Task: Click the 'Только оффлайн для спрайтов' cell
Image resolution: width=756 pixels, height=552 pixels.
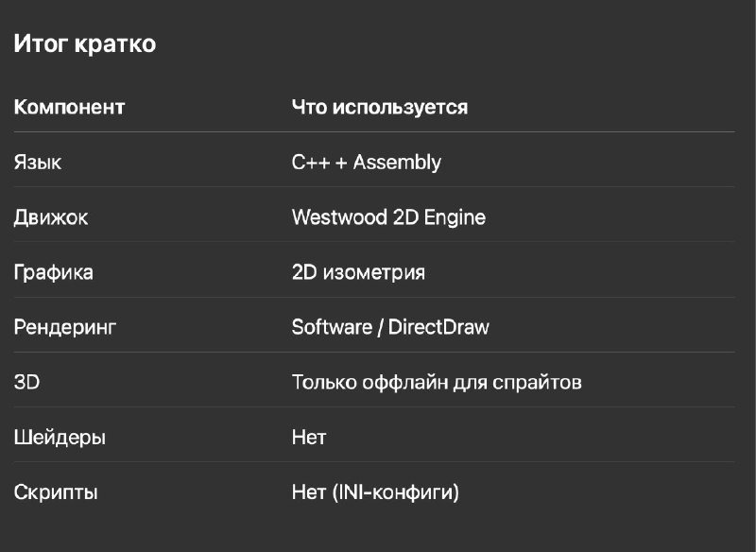Action: (x=436, y=383)
